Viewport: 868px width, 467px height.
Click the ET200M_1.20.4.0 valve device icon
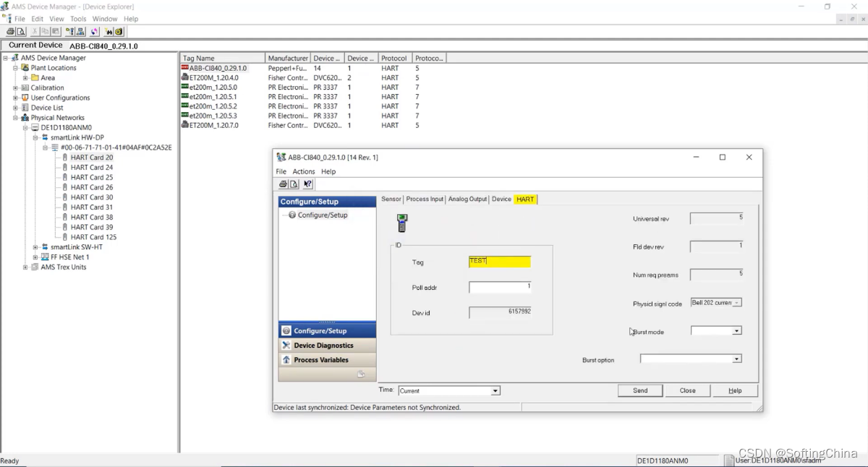(185, 77)
